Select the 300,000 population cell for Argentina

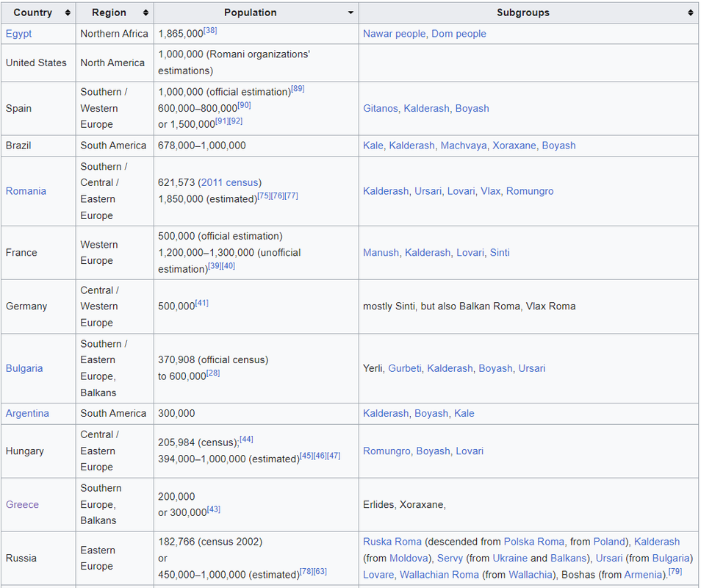coord(256,413)
